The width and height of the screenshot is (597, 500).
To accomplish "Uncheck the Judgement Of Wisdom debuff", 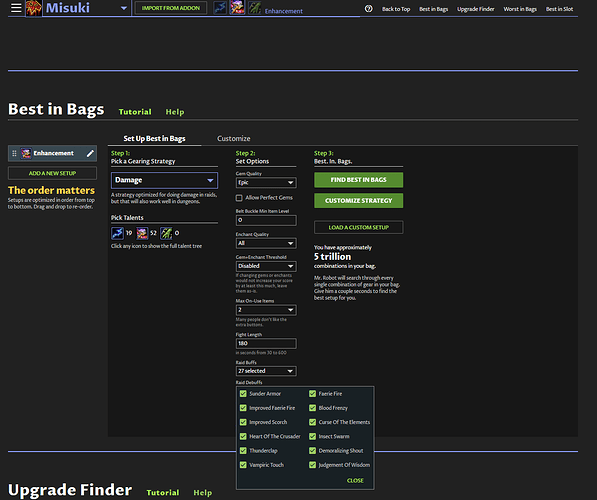I will (312, 465).
